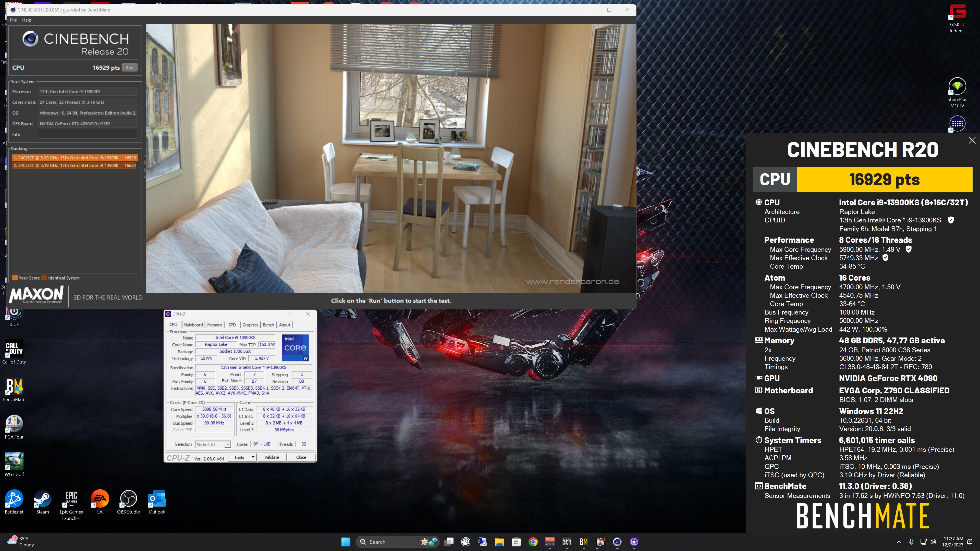Open Remote Desktop Connection from the taskbar
This screenshot has width=980, height=551.
(482, 542)
